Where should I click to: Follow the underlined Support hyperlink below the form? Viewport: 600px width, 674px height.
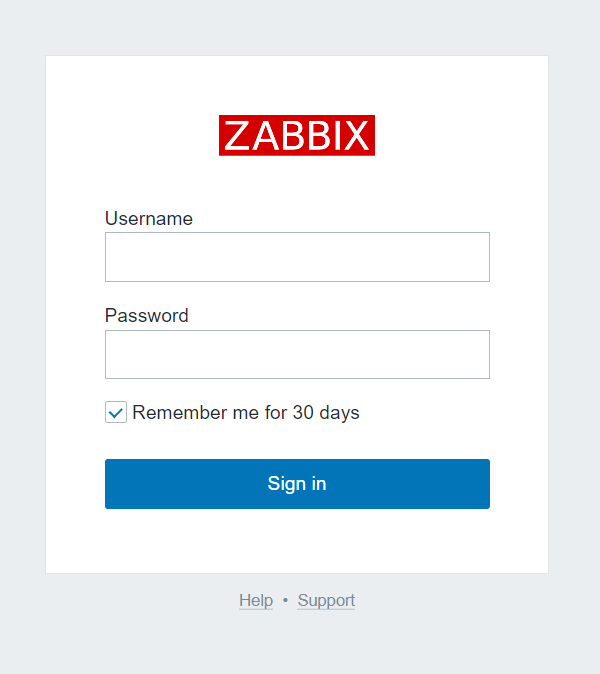[x=326, y=600]
